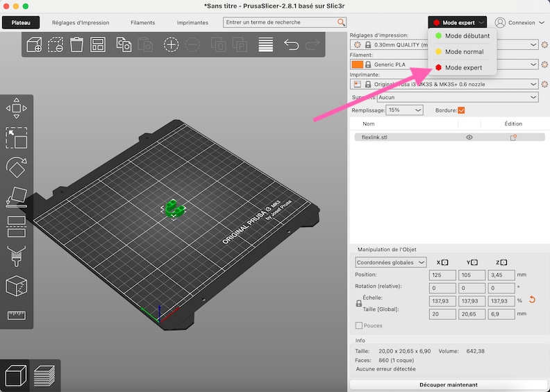Click the Split to parts icon
The height and width of the screenshot is (392, 550).
tap(240, 45)
